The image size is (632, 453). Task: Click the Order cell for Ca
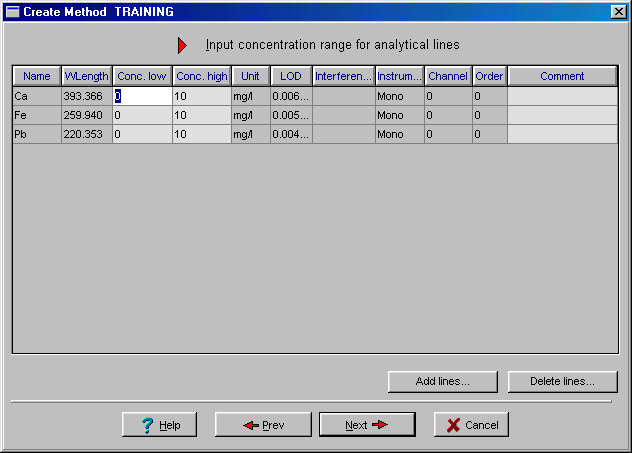click(x=490, y=96)
